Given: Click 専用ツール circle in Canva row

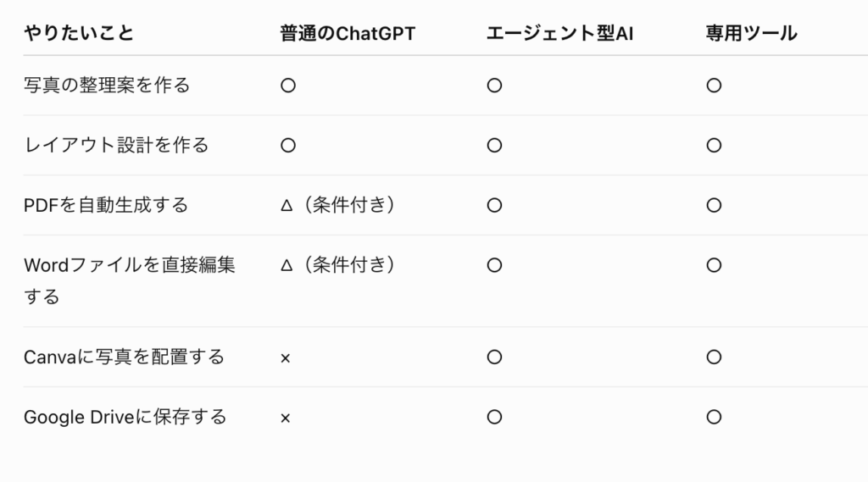Looking at the screenshot, I should (x=714, y=357).
